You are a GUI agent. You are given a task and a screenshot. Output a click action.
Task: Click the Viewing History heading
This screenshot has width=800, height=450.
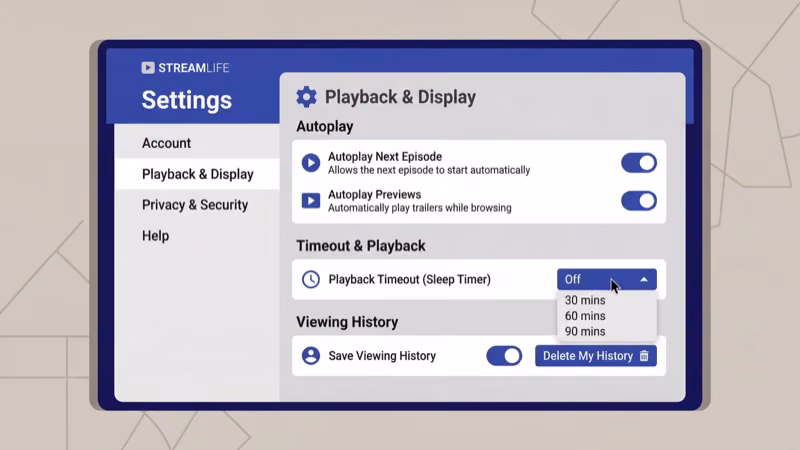click(347, 322)
